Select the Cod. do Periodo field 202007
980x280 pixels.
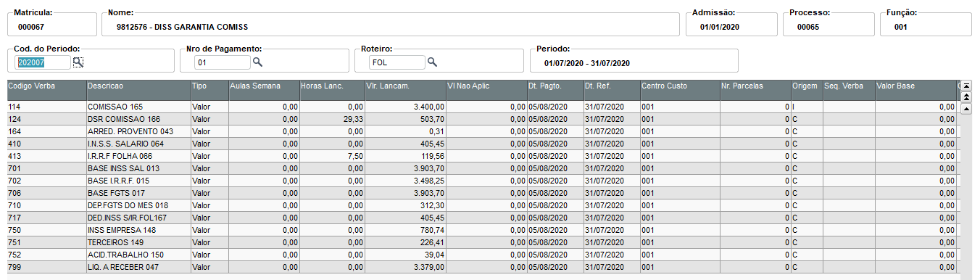[43, 62]
